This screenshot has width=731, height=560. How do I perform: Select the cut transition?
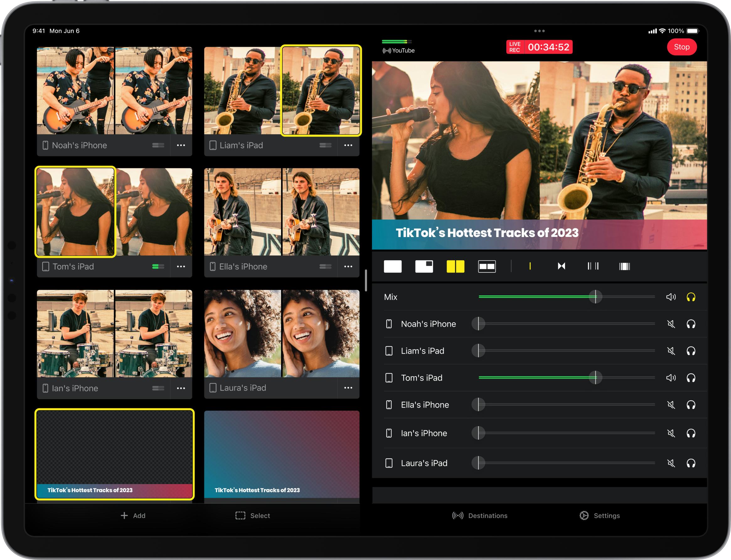530,266
